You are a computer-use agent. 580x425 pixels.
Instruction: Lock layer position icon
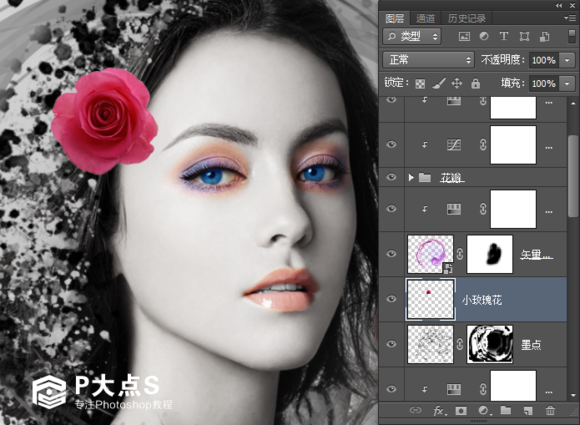[457, 84]
